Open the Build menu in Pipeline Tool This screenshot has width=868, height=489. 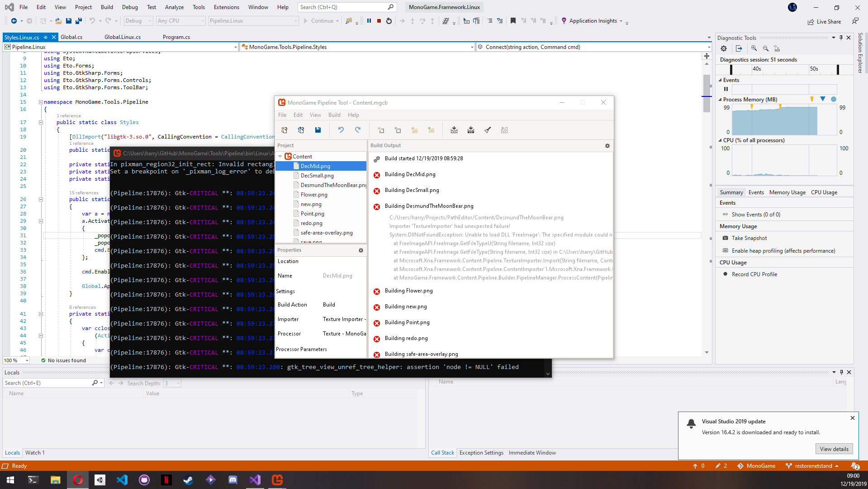coord(334,115)
